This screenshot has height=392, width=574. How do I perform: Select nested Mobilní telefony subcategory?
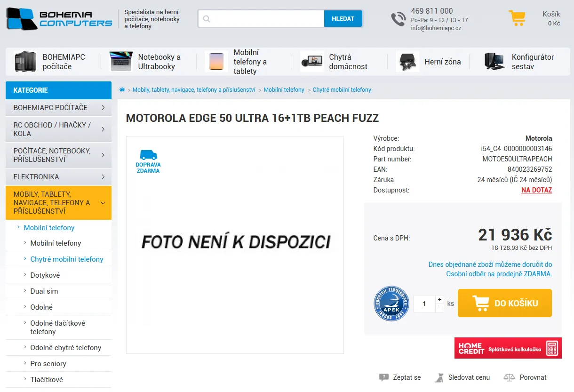point(56,243)
